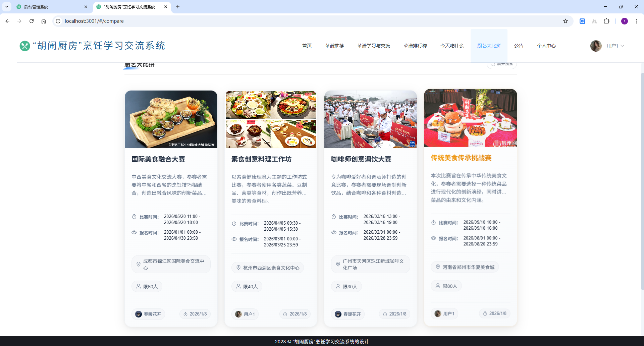Open the 传统美食传承挑战赛 card image

tap(471, 118)
